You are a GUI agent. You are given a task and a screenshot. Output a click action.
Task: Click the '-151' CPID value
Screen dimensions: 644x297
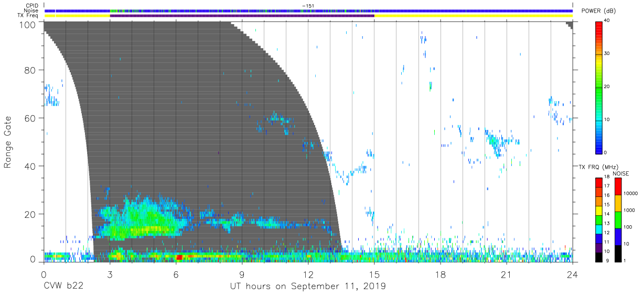click(308, 6)
